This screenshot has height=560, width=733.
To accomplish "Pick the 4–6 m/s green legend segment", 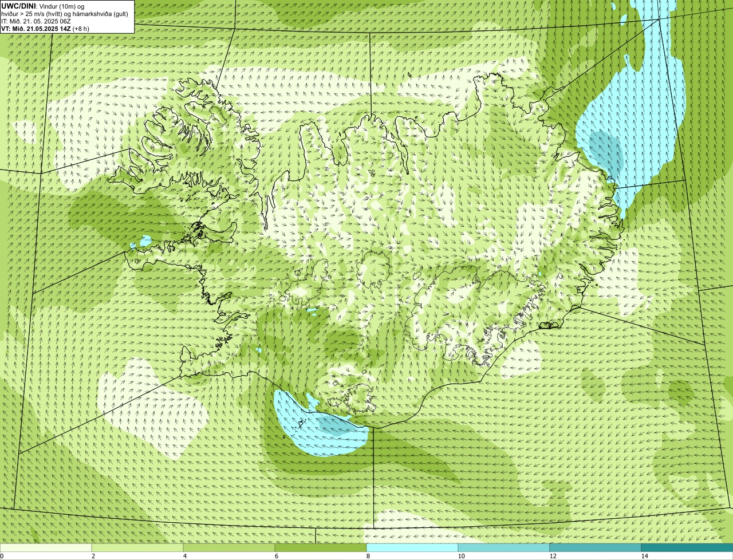I will 229,547.
